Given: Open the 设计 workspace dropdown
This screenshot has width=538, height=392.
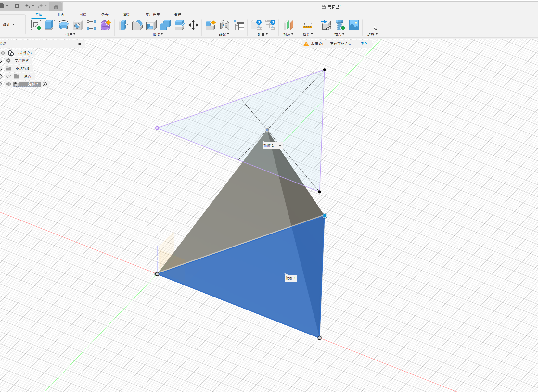Looking at the screenshot, I should (9, 24).
